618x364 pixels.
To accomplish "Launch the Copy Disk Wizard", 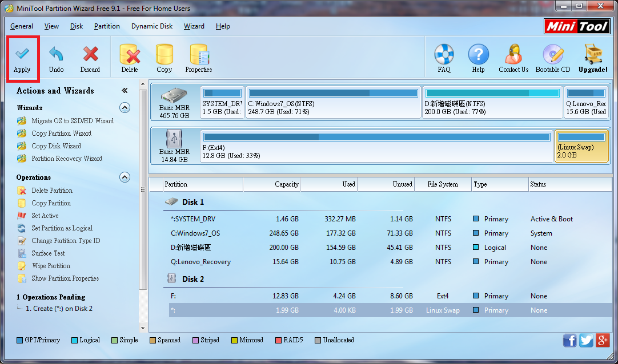I will [57, 146].
